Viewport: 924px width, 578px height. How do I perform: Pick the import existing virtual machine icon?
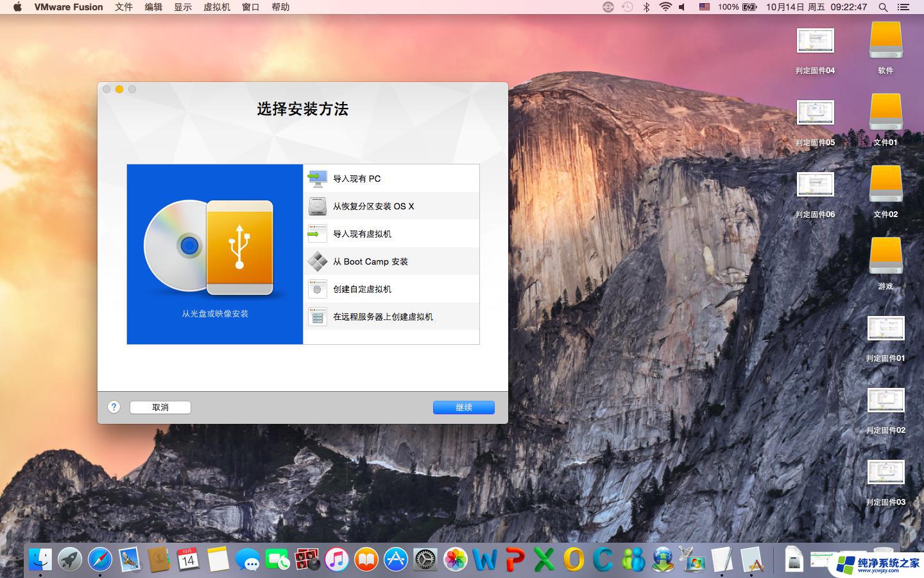coord(318,234)
